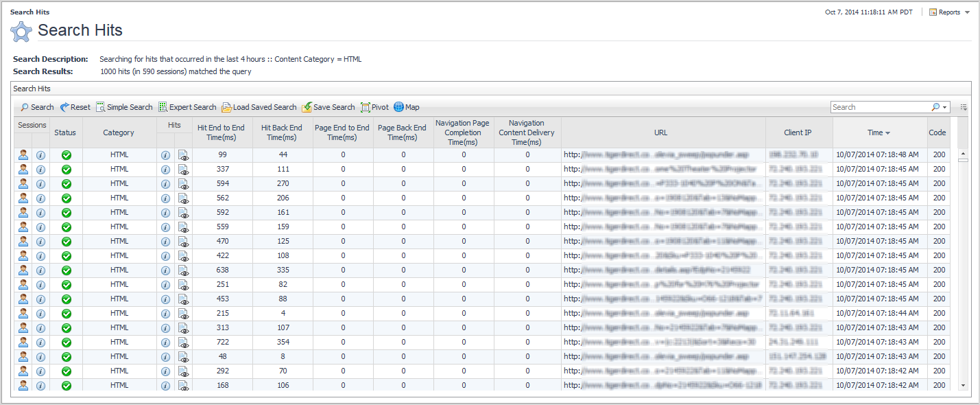Open session user icon in first row
This screenshot has height=405, width=980.
[x=23, y=155]
